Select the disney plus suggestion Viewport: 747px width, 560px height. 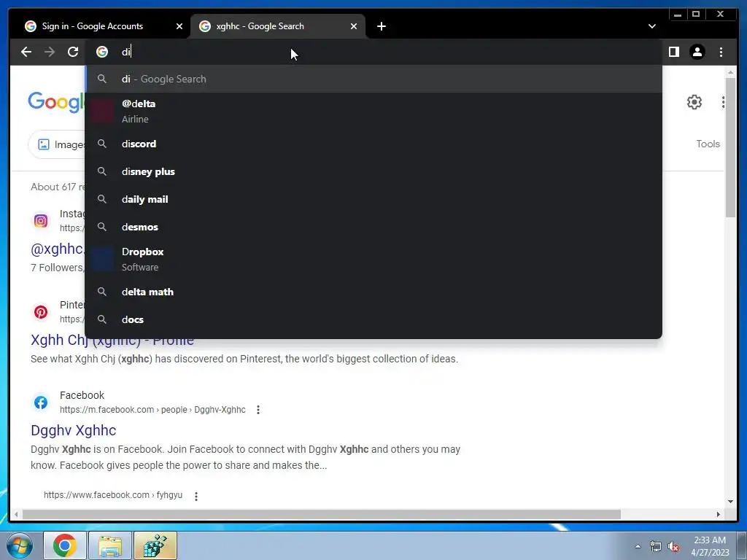pos(373,171)
